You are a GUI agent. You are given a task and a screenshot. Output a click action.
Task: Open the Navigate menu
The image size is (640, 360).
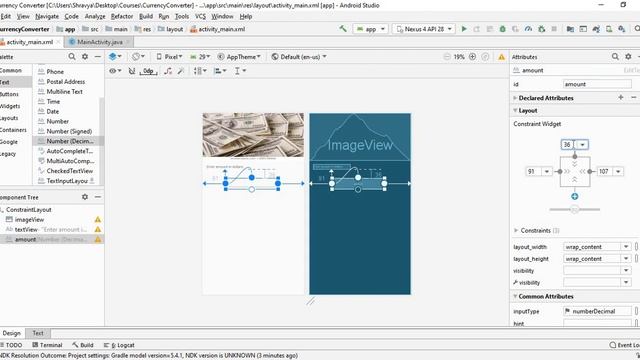pos(47,16)
